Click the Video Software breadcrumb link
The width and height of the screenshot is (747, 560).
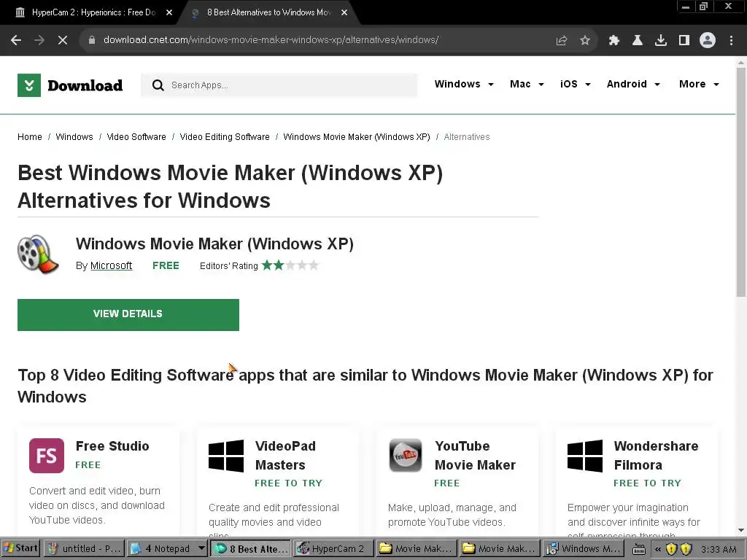point(136,137)
